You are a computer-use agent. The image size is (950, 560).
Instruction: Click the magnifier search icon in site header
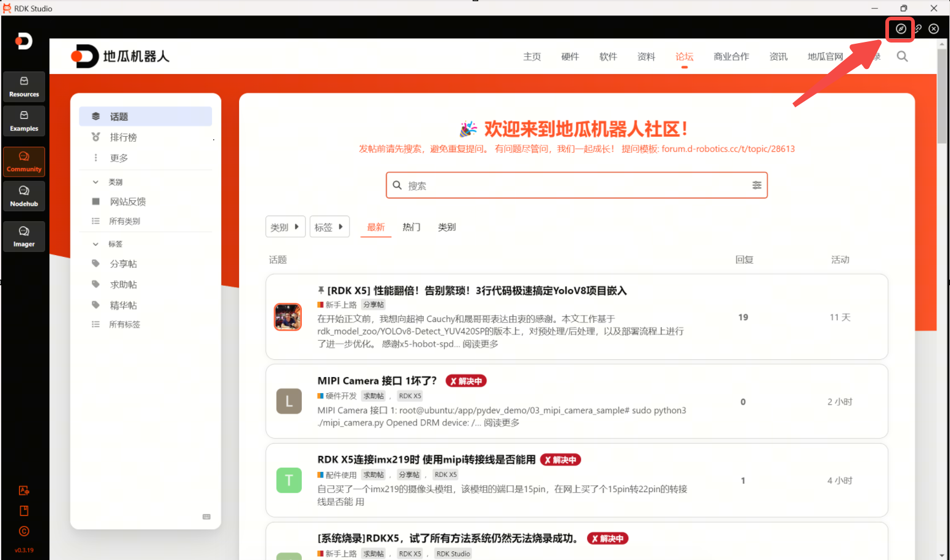point(902,57)
